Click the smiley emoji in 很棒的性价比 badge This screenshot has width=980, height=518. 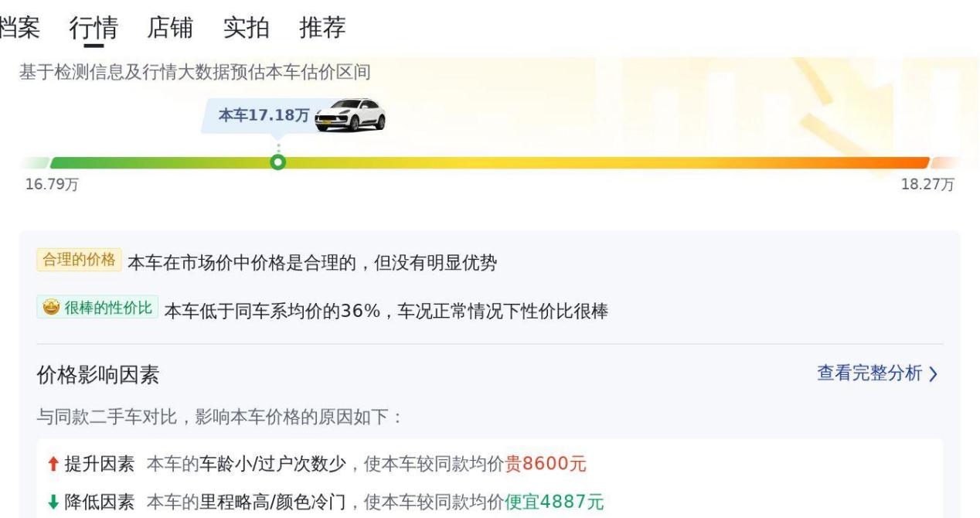point(51,308)
